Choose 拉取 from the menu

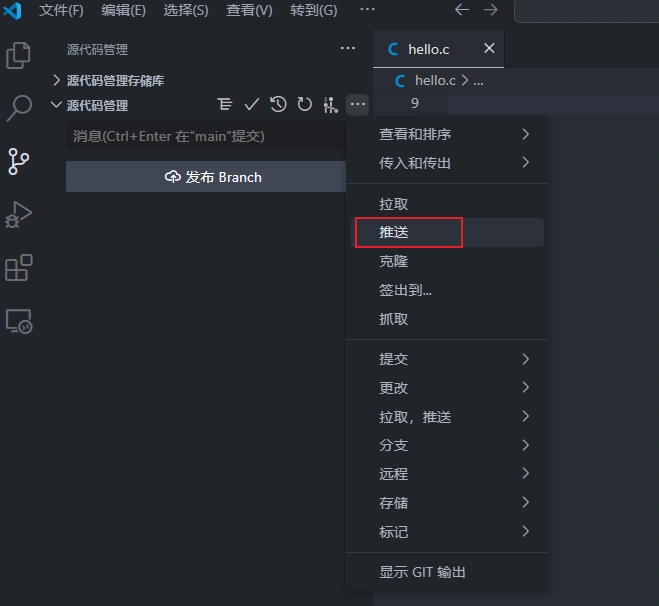pos(447,204)
